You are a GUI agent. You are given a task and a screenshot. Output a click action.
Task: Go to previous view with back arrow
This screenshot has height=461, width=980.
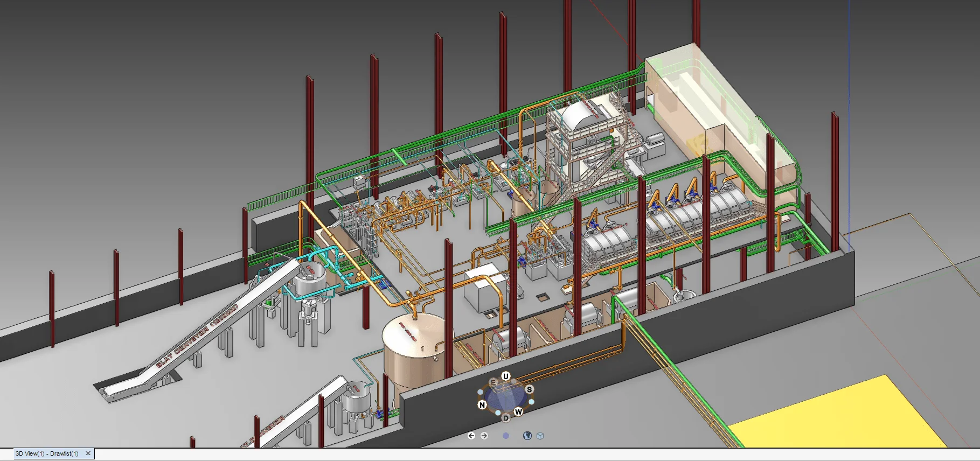tap(471, 436)
